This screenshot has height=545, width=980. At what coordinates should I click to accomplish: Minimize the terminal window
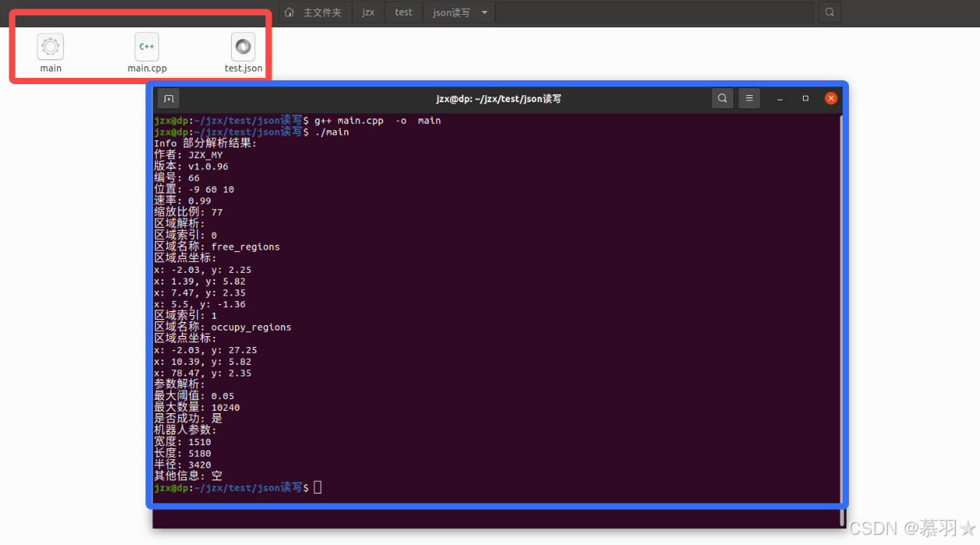(779, 98)
